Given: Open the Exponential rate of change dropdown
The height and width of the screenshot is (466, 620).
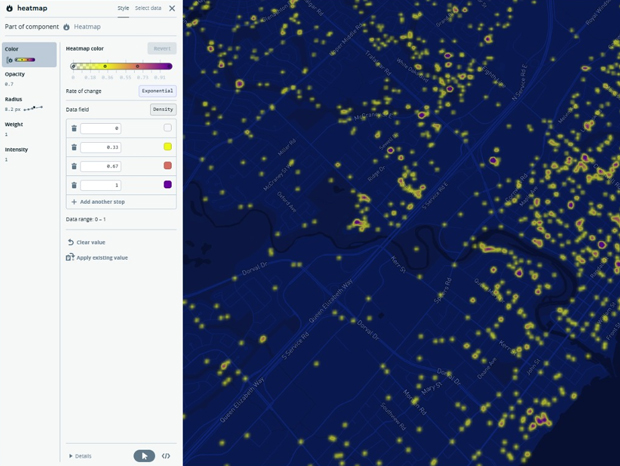Looking at the screenshot, I should (157, 91).
